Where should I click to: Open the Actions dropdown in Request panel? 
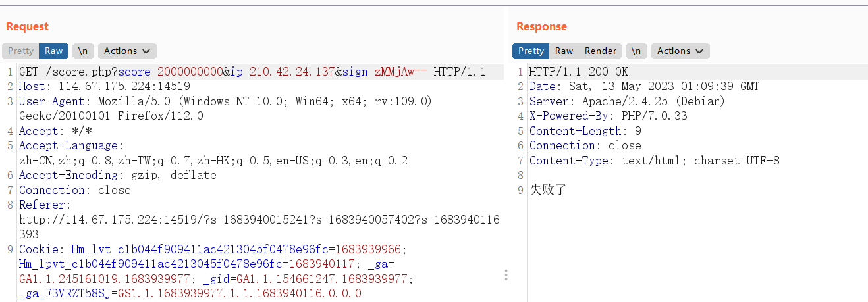click(x=127, y=51)
